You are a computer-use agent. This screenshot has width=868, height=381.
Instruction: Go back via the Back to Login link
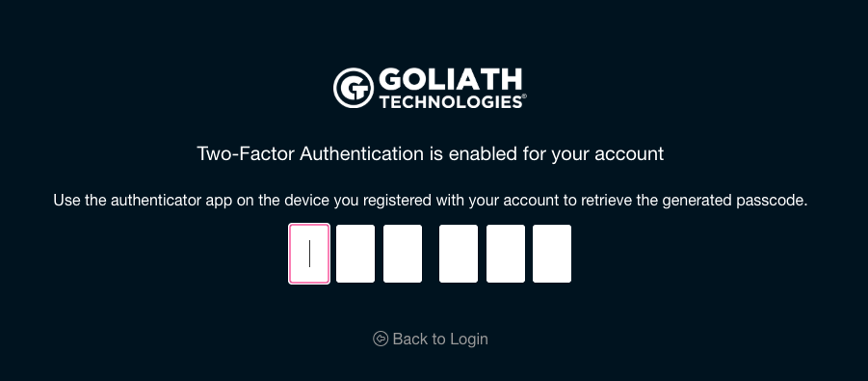[x=430, y=339]
